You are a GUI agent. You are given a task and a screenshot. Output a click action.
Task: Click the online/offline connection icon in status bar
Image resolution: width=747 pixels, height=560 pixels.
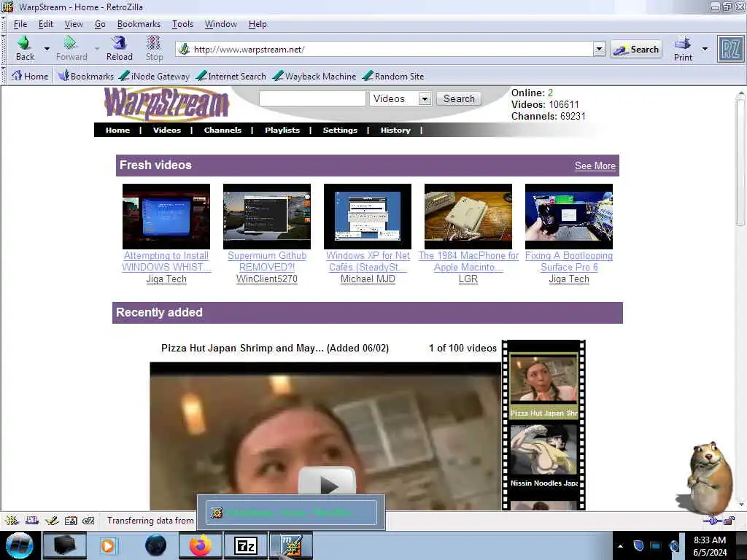pyautogui.click(x=712, y=521)
